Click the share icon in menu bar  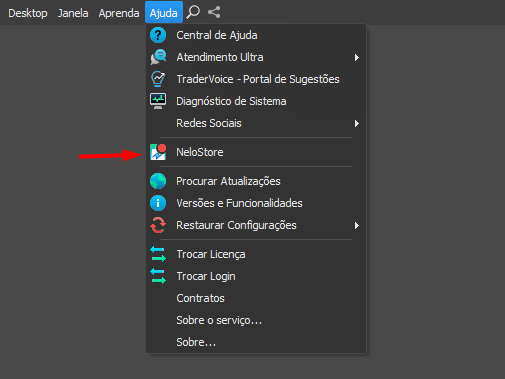[214, 12]
